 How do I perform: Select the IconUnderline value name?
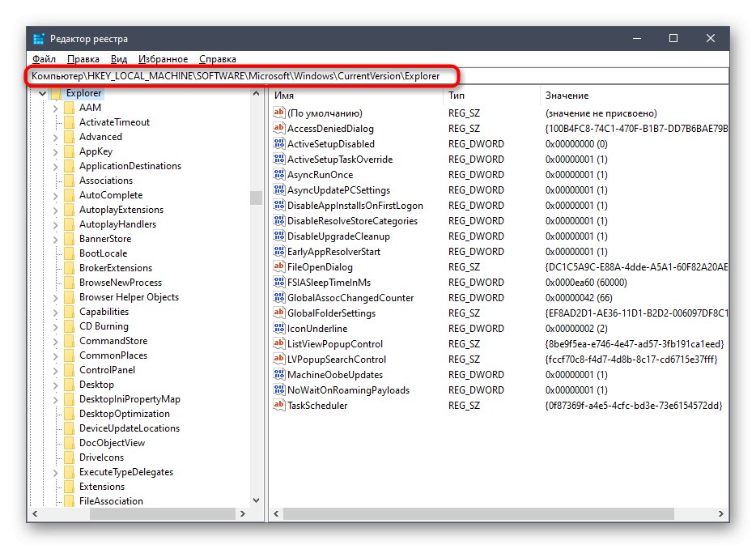[317, 329]
